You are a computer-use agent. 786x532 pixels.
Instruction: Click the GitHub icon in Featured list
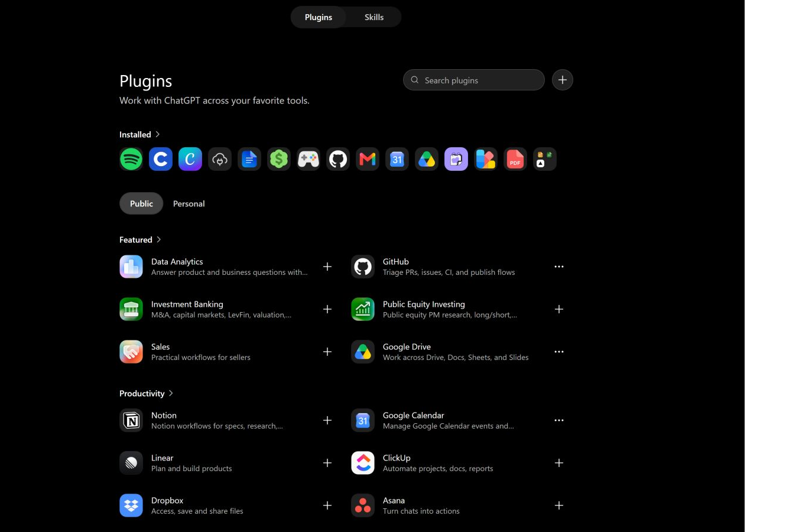coord(363,267)
